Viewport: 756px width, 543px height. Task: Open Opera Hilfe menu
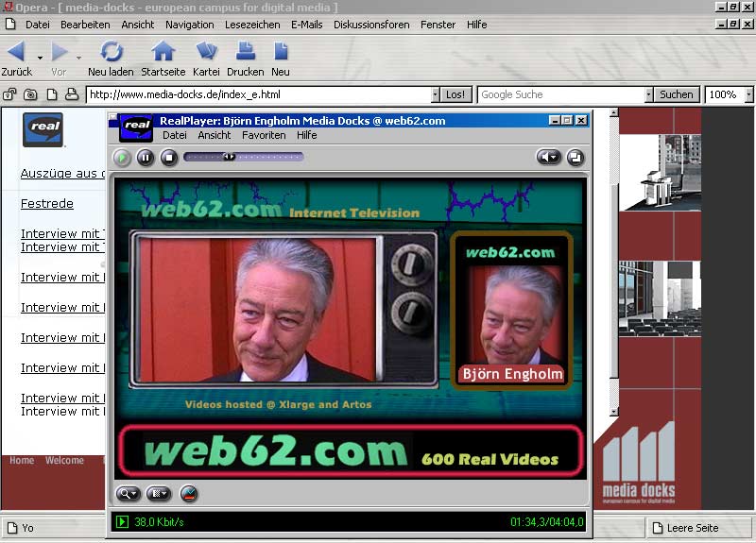click(476, 25)
